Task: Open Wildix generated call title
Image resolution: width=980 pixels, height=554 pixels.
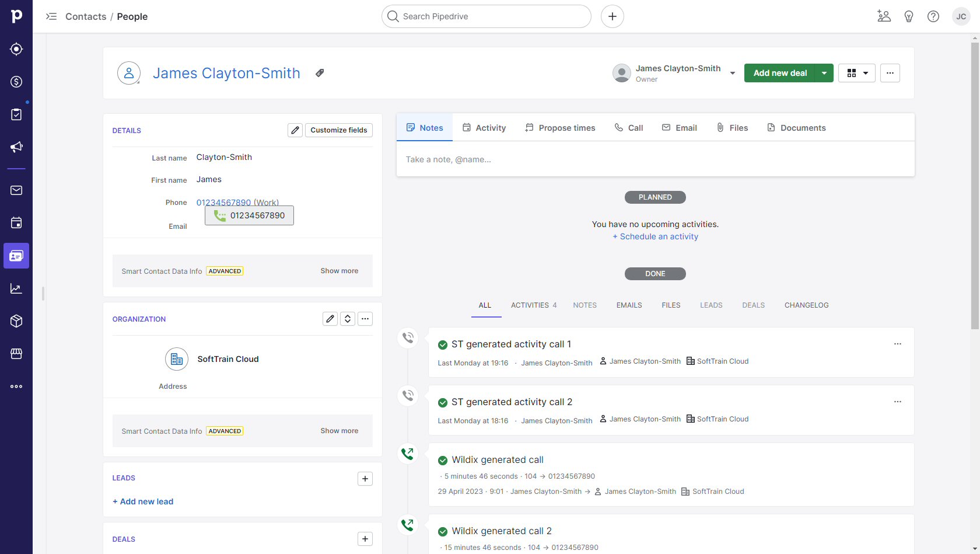Action: 498,460
